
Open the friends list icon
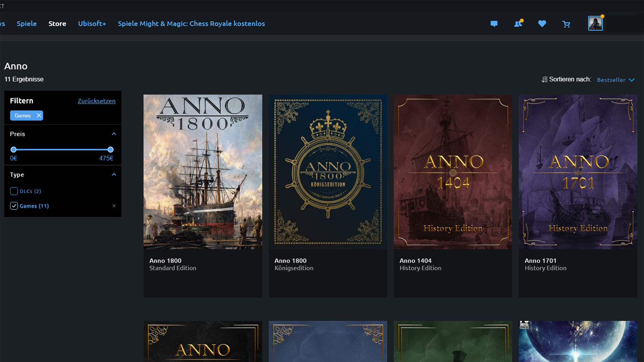pos(518,23)
